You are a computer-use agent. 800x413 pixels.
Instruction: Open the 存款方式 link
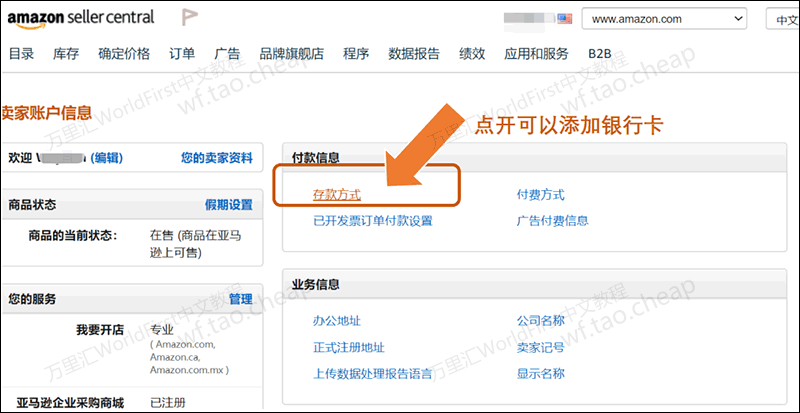tap(337, 195)
